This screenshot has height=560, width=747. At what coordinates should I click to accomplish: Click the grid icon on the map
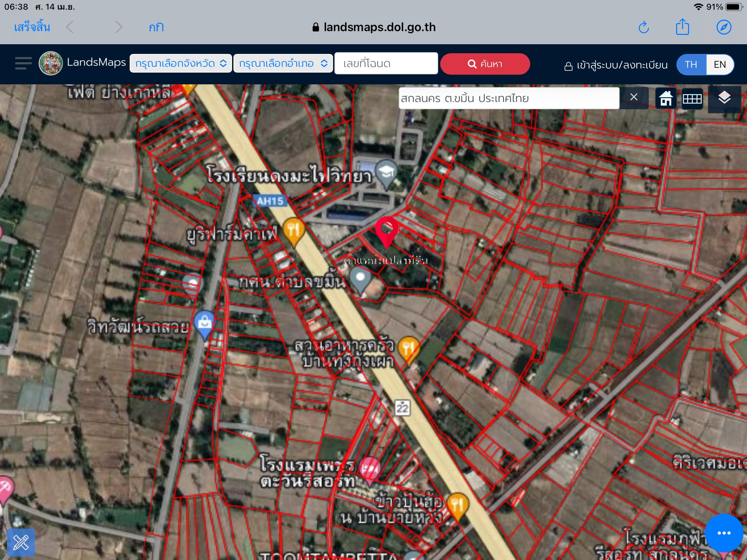tap(692, 99)
